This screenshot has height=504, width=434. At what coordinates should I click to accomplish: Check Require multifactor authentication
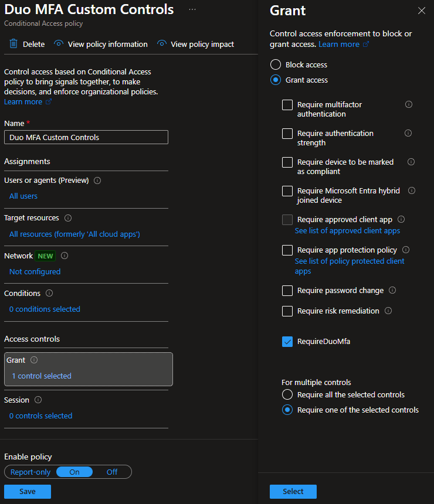pos(287,105)
